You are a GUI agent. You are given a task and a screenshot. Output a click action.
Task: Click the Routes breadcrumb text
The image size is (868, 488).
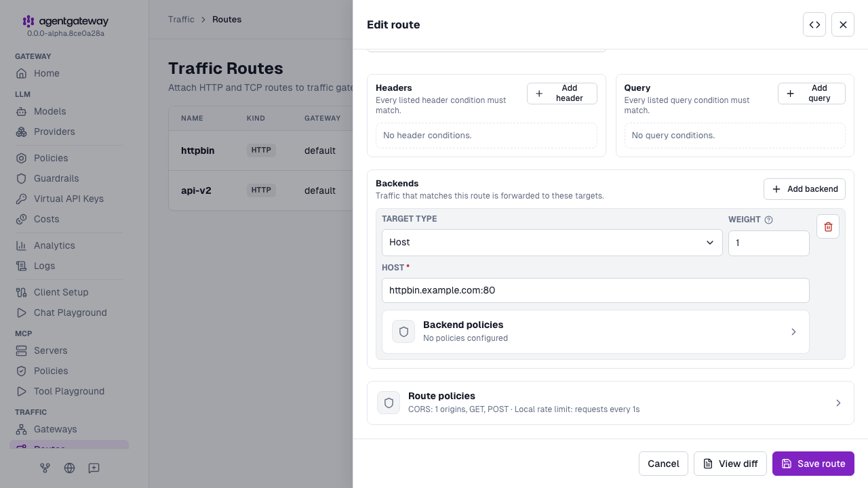[226, 20]
